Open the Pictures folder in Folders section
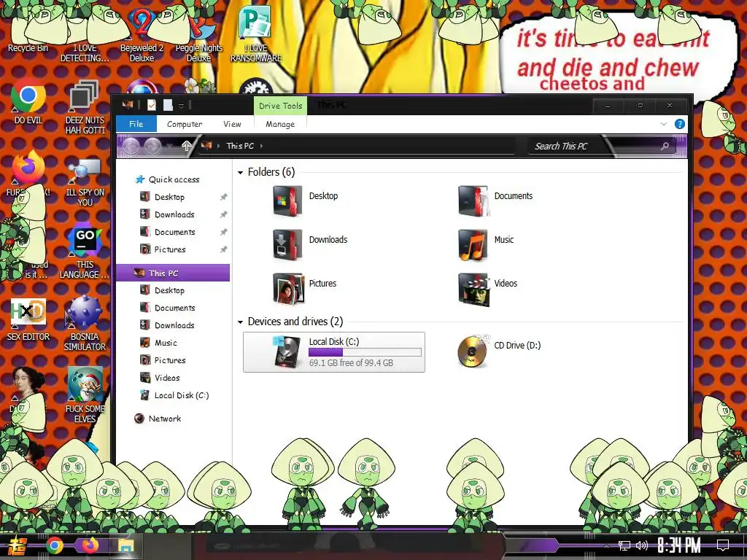The image size is (747, 560). [304, 288]
